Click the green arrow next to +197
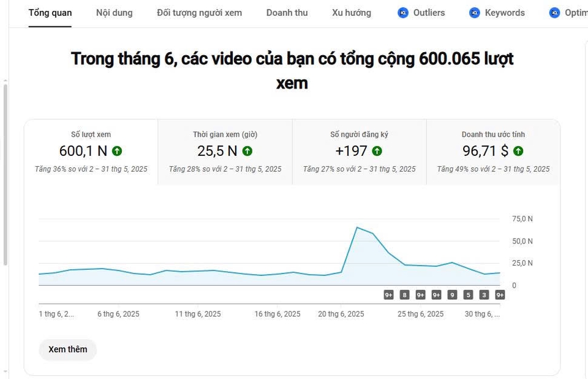Screen dimensions: 588x379 (x=377, y=151)
